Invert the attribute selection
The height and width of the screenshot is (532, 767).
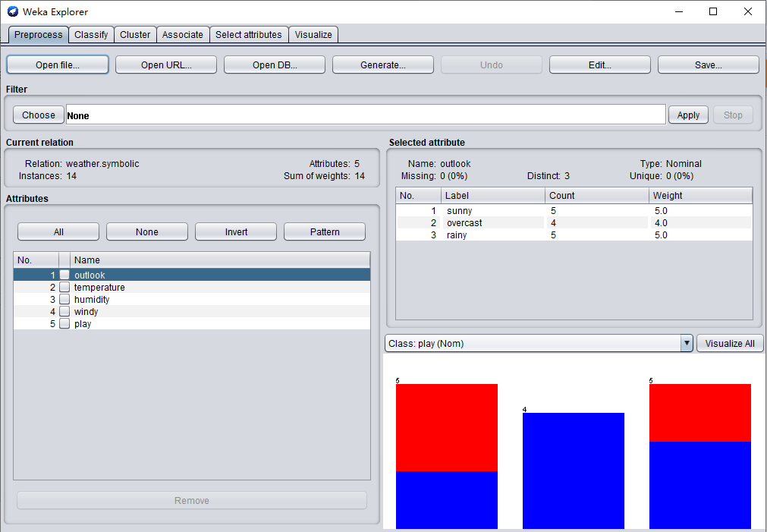[236, 231]
